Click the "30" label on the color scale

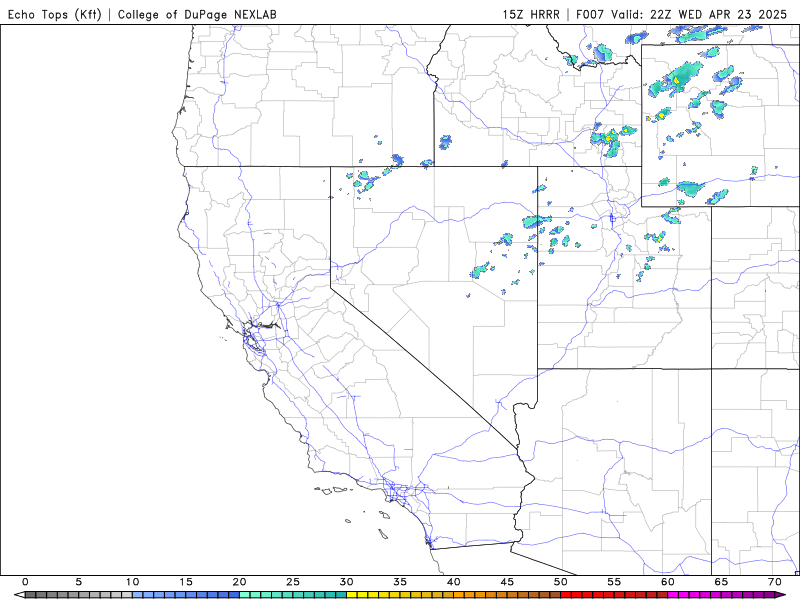[346, 582]
